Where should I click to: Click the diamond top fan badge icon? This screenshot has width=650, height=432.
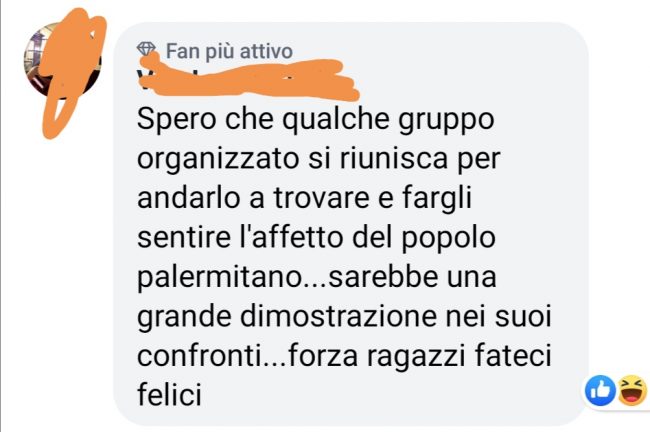146,49
